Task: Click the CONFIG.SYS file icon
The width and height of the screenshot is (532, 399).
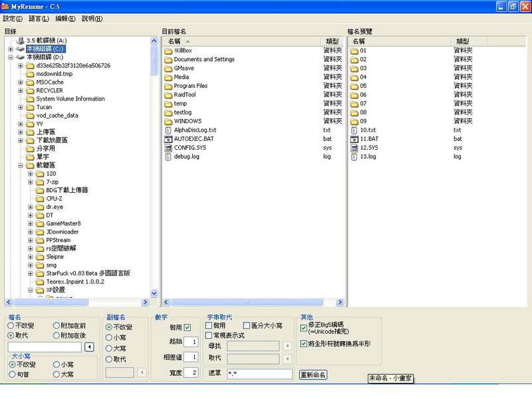Action: 168,148
